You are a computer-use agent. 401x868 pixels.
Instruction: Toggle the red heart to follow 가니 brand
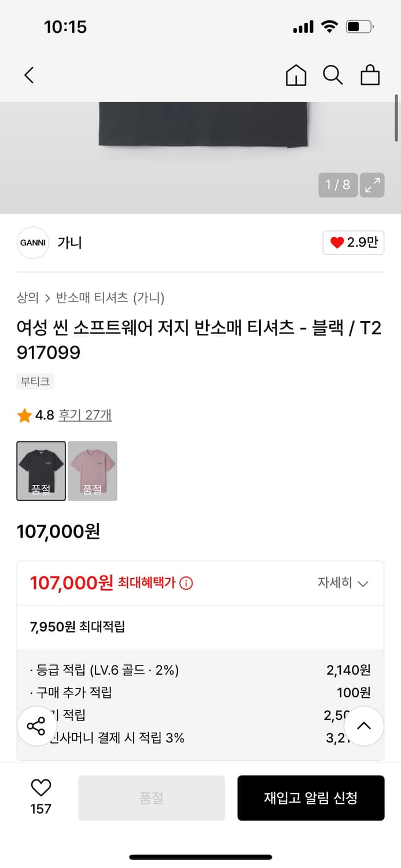point(353,243)
